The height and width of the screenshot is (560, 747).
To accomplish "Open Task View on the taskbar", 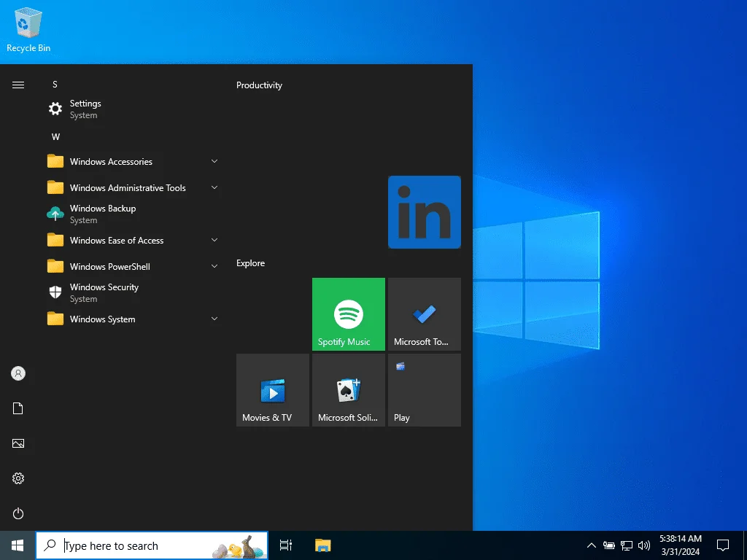I will (x=286, y=545).
